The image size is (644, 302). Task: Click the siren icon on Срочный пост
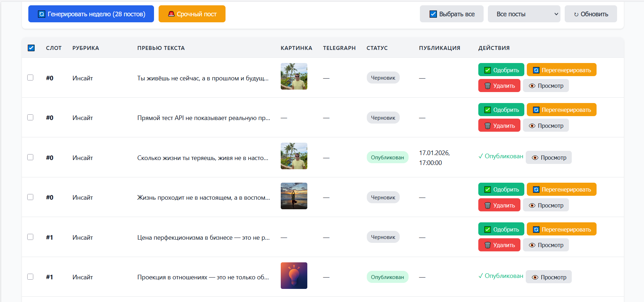pyautogui.click(x=171, y=14)
